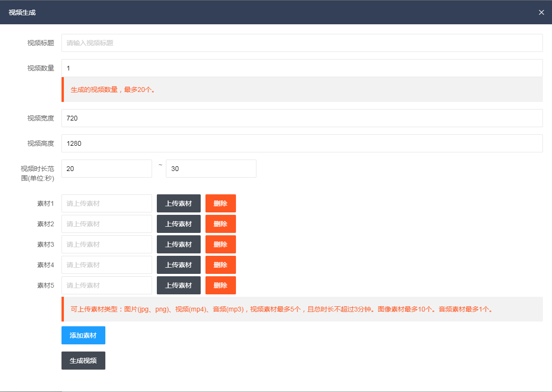This screenshot has height=392, width=552.
Task: Delete the 素材1 row
Action: pyautogui.click(x=221, y=203)
